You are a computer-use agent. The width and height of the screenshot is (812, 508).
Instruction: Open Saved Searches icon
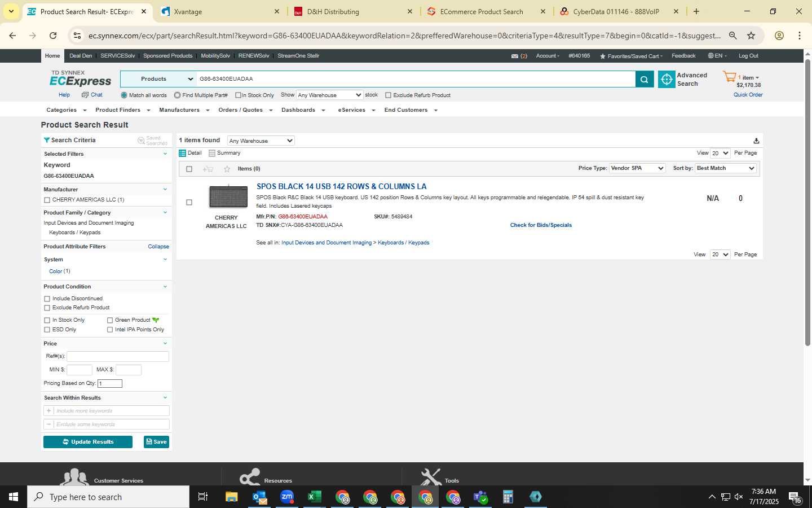pyautogui.click(x=152, y=141)
